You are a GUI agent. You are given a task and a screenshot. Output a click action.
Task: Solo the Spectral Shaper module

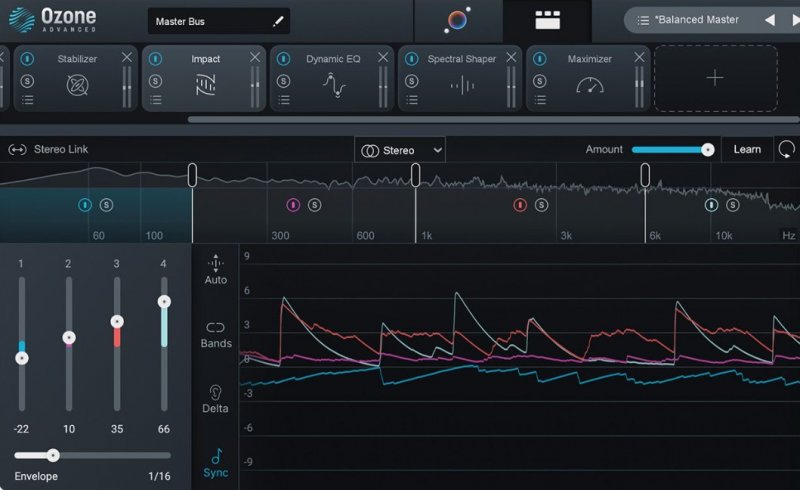point(412,81)
